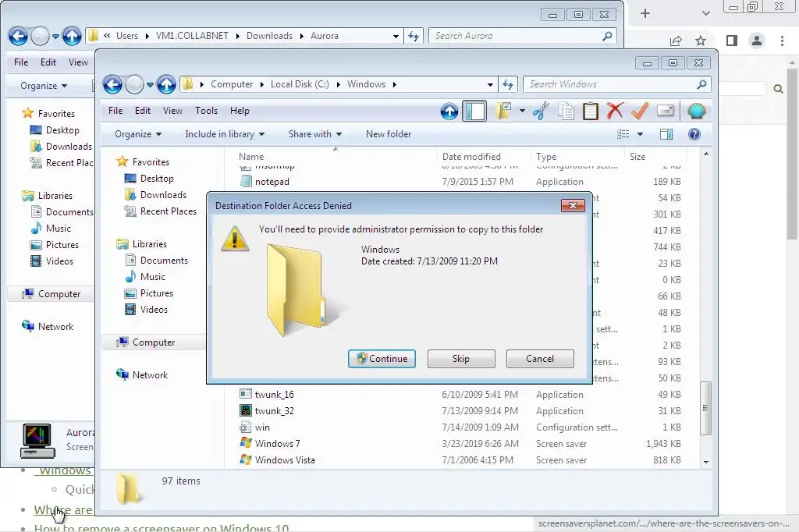
Task: Click Back arrow in the Aurora window
Action: (x=18, y=36)
